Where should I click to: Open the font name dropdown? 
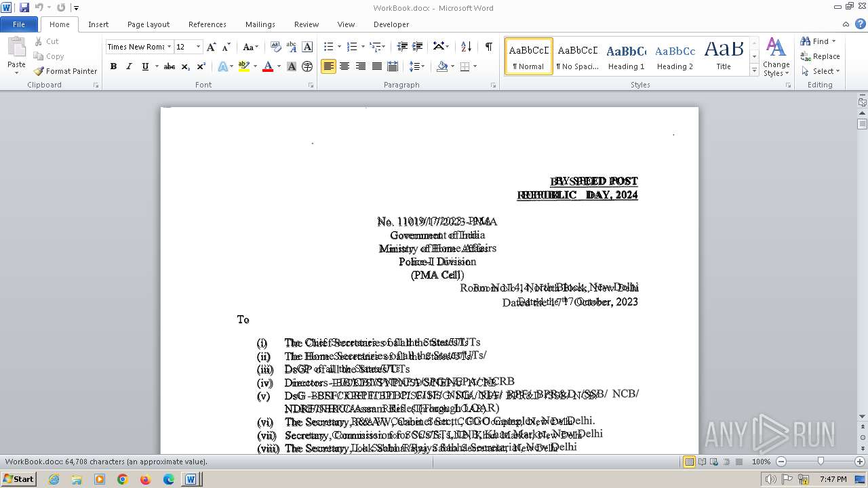[169, 47]
